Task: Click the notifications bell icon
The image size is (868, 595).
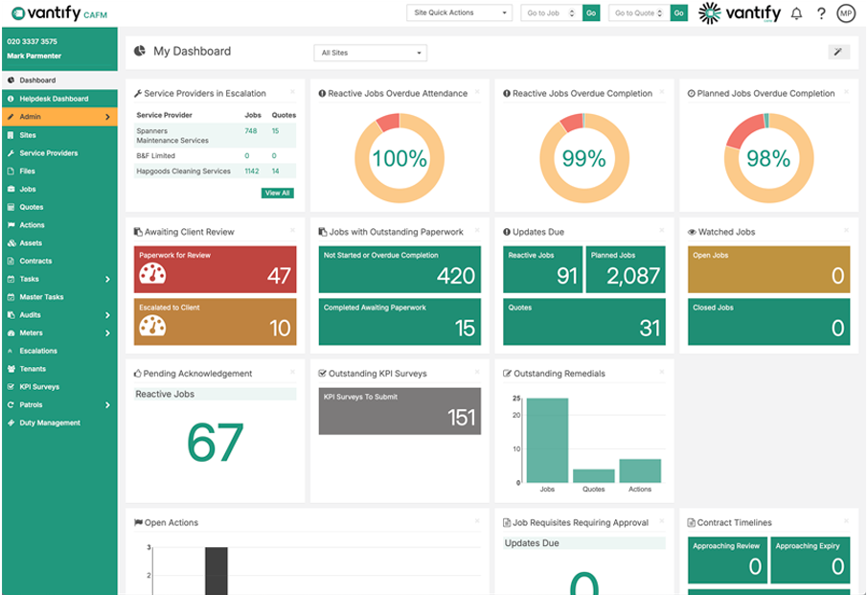Action: coord(796,13)
